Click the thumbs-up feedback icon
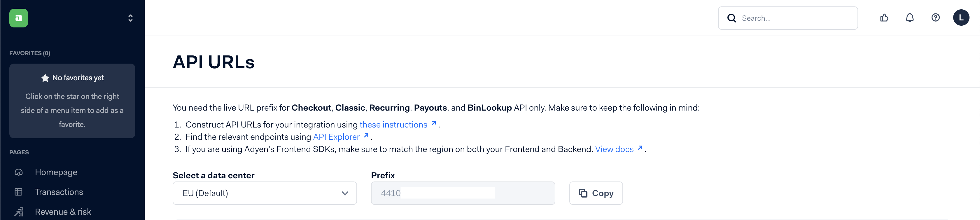The width and height of the screenshot is (980, 220). [884, 18]
